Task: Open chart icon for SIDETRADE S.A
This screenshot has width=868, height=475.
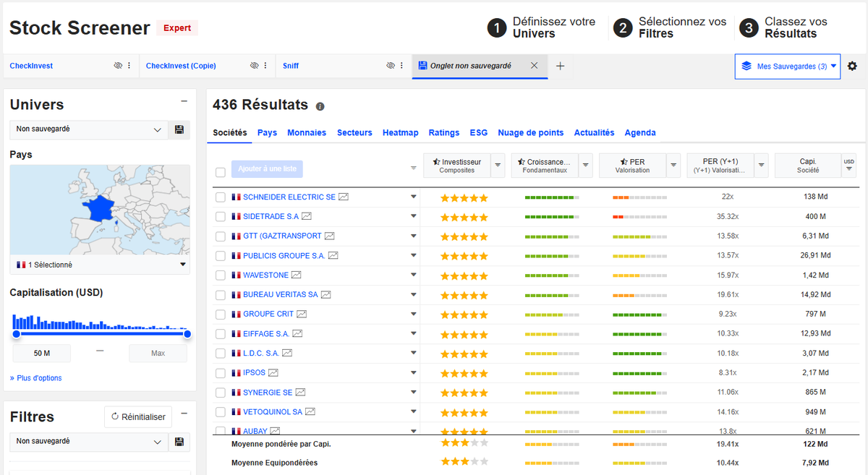Action: click(307, 216)
